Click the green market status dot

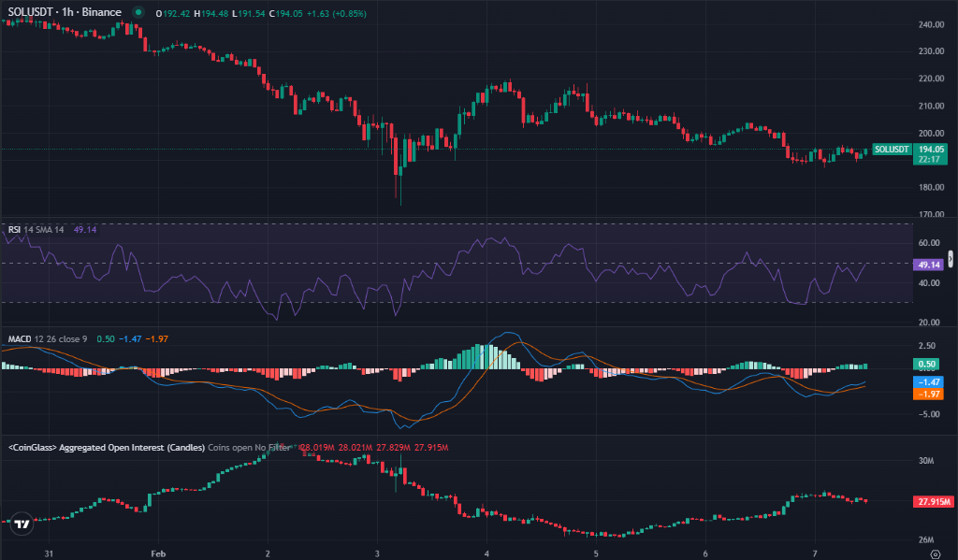pyautogui.click(x=138, y=13)
